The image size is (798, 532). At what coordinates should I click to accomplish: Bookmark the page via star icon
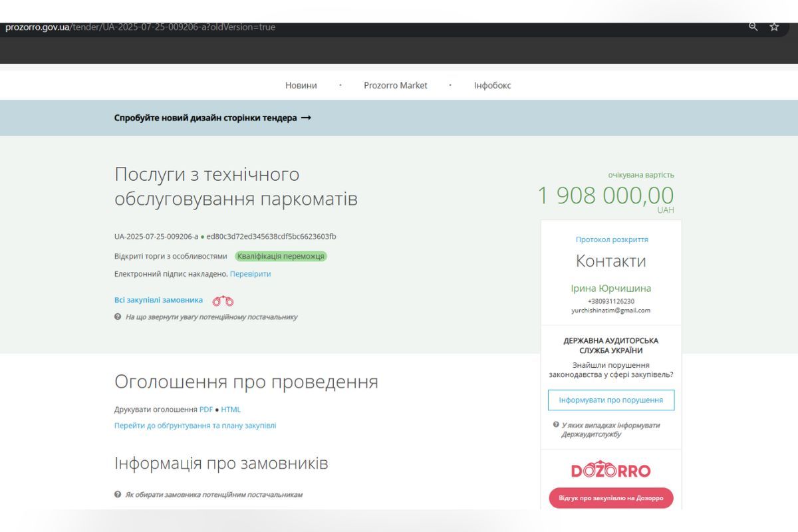[x=773, y=28]
